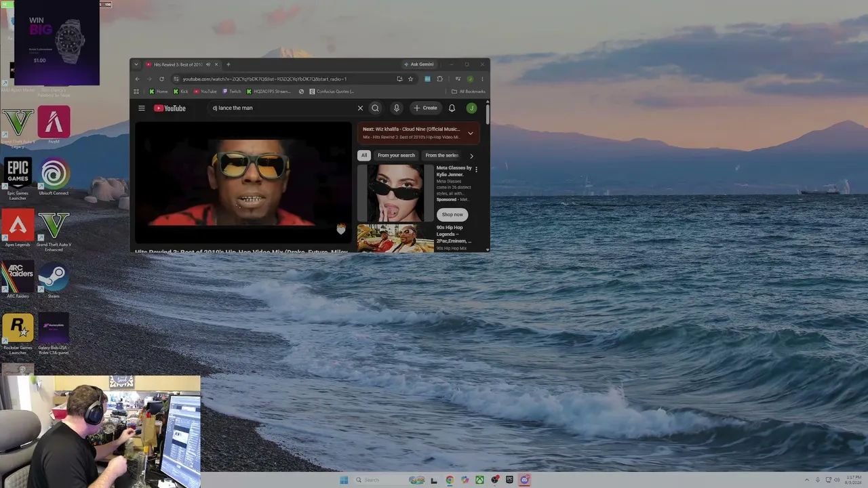
Task: Open Epic Games from the taskbar
Action: click(509, 480)
